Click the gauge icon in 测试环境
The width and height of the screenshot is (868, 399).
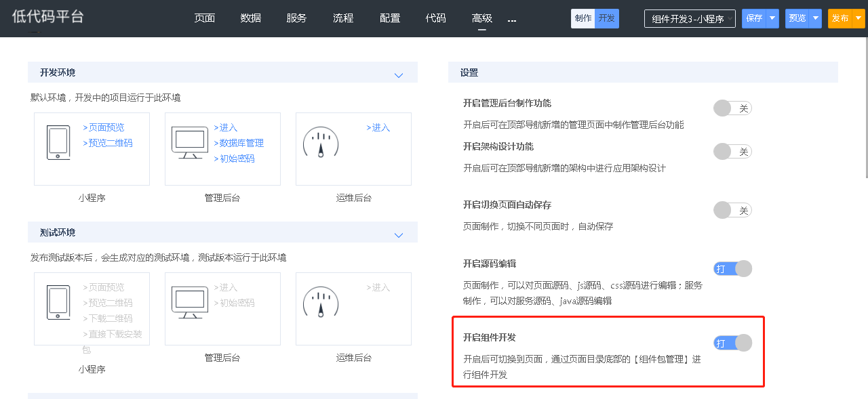(x=320, y=303)
